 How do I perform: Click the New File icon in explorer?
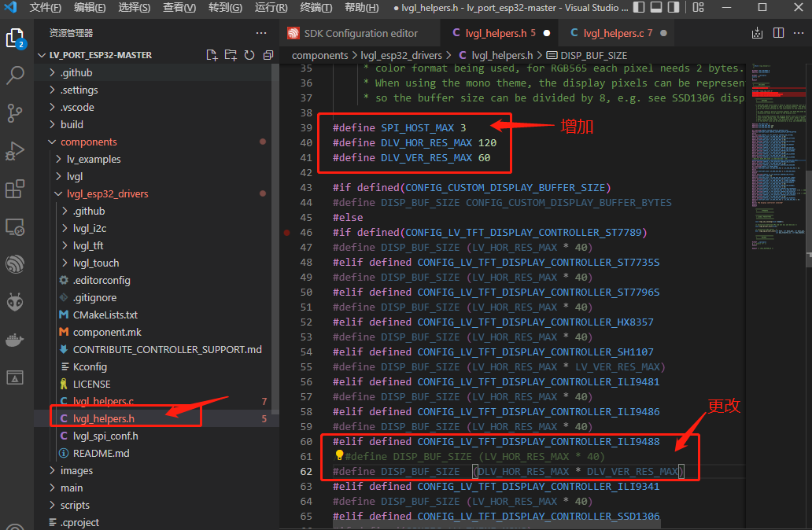tap(212, 55)
